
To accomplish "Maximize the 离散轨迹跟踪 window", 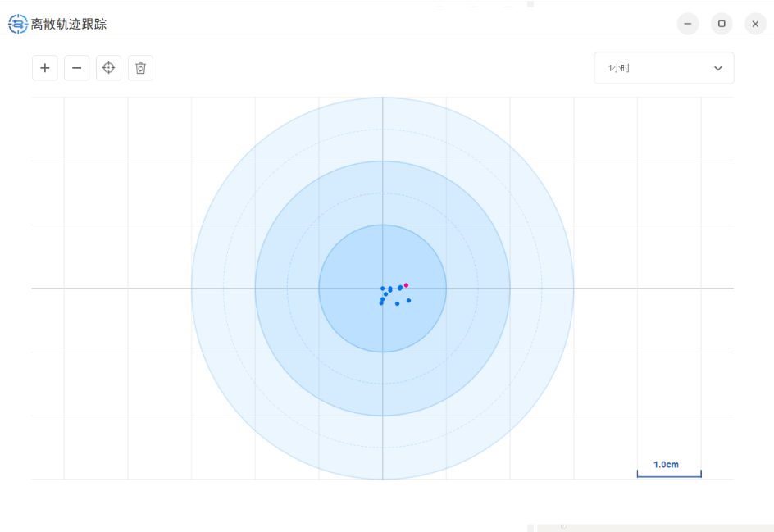I will (x=722, y=24).
